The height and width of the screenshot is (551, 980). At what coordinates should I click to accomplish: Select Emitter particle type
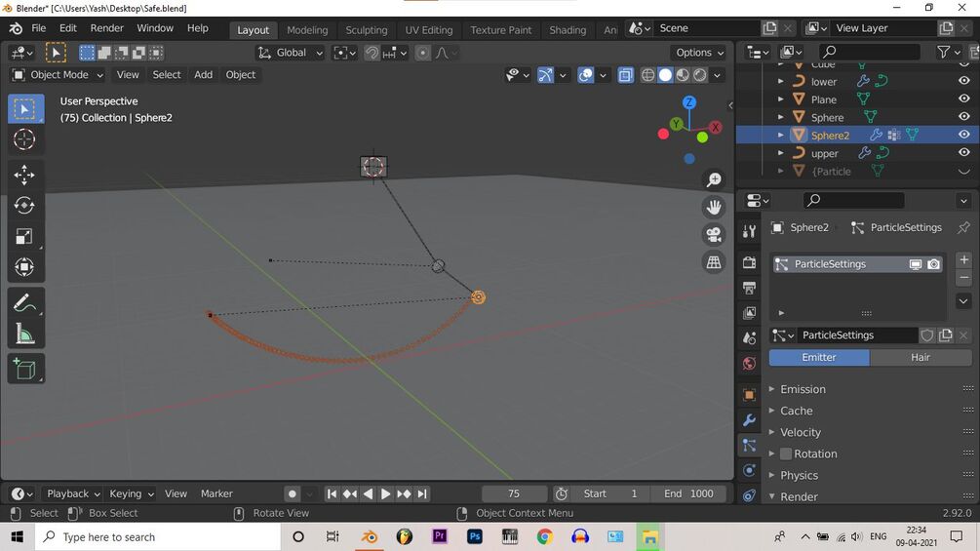[x=819, y=357]
